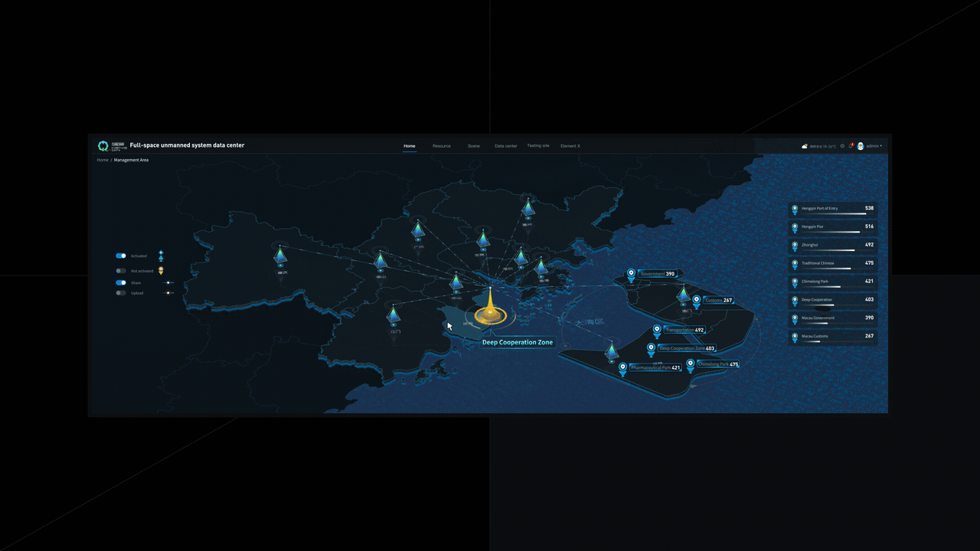Viewport: 980px width, 551px height.
Task: Enable the Not activated toggle
Action: [121, 270]
